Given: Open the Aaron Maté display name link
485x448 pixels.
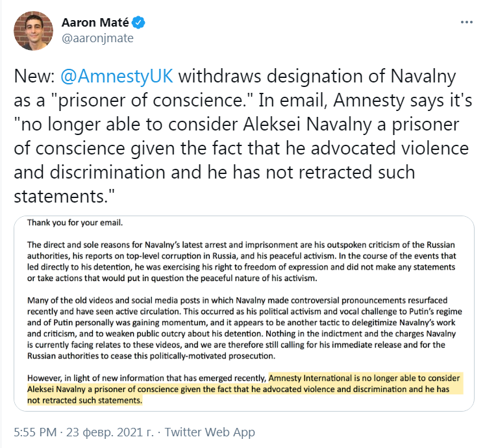Looking at the screenshot, I should 95,23.
